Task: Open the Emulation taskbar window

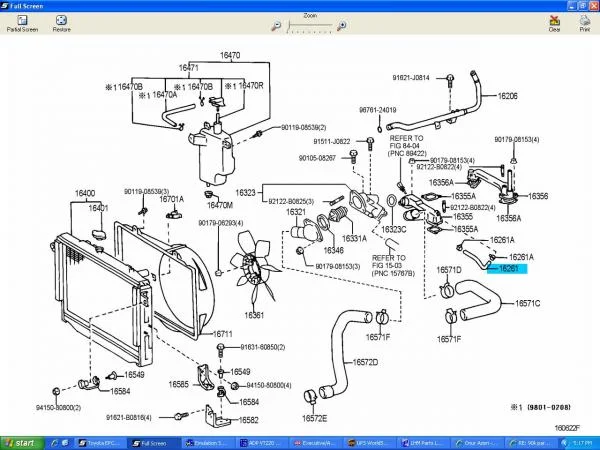Action: [x=207, y=443]
